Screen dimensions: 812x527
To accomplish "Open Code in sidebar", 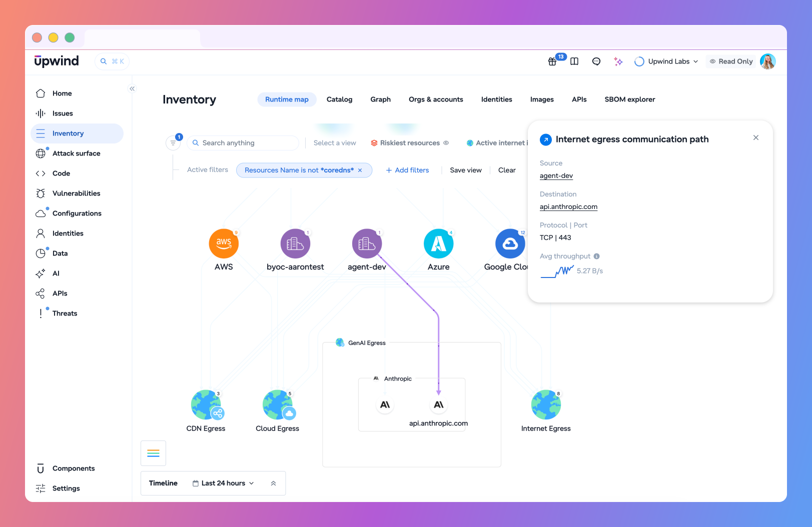I will click(x=77, y=173).
